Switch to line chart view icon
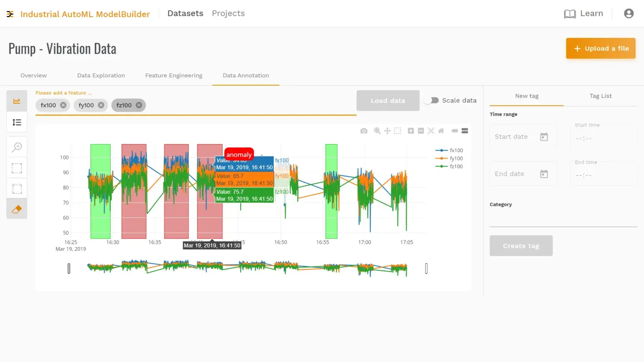Image resolution: width=644 pixels, height=362 pixels. [17, 101]
